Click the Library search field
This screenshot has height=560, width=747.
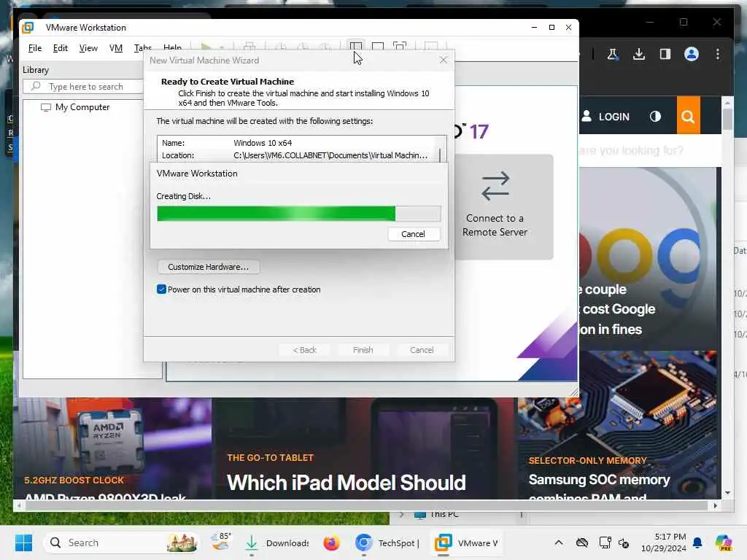pos(85,87)
